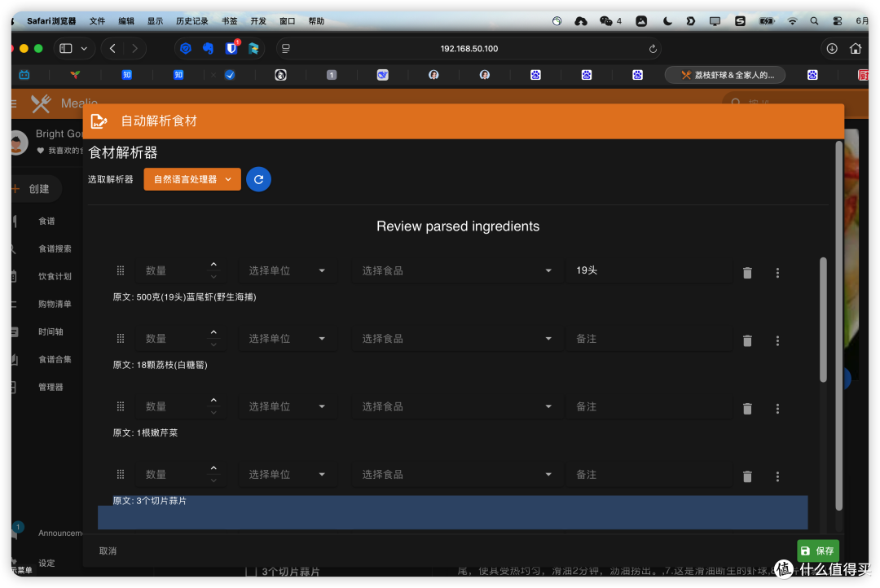Click the 保存 save button
Viewport: 880px width, 588px height.
click(818, 551)
